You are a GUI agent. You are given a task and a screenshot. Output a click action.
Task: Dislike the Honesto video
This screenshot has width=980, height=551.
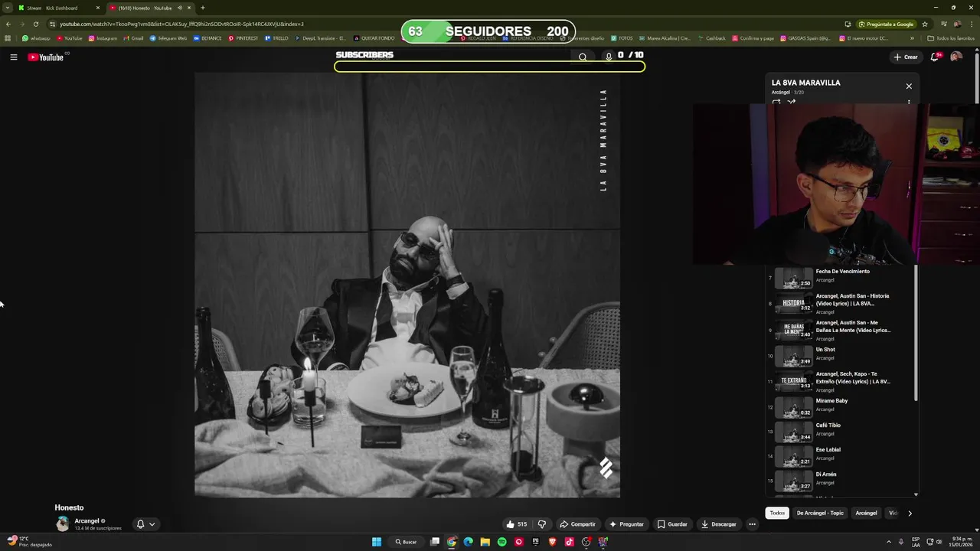(542, 524)
